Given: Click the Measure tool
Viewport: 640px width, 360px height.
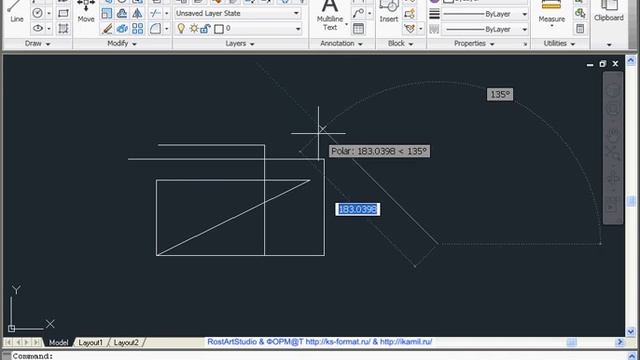Looking at the screenshot, I should [x=551, y=12].
